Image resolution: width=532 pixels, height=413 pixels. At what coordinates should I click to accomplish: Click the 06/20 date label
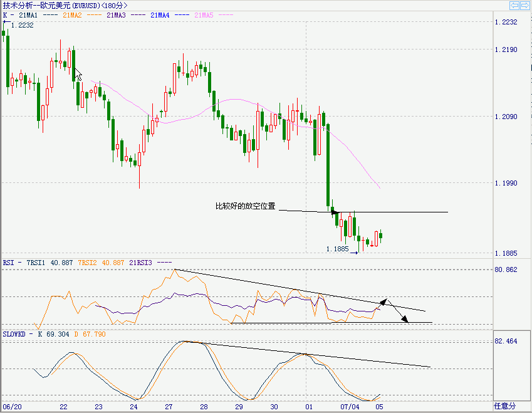12,407
